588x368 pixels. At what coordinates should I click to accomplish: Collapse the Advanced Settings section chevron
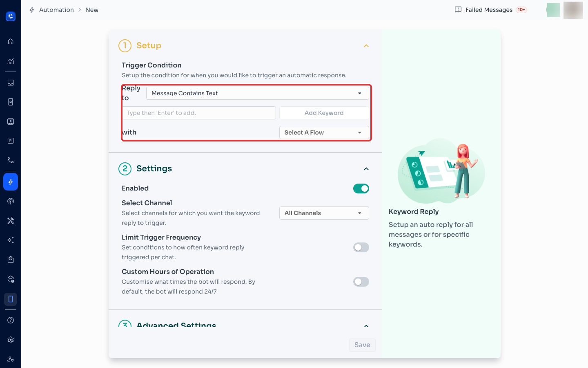(366, 326)
